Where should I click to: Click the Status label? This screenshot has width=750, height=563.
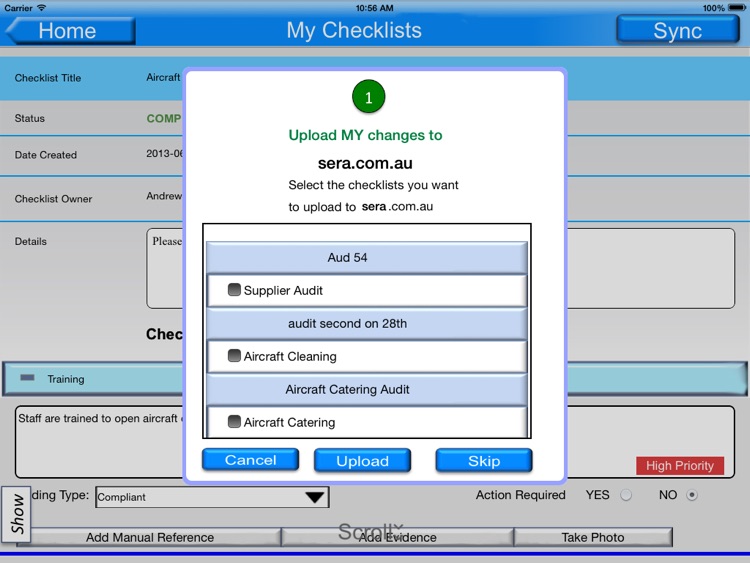(30, 118)
